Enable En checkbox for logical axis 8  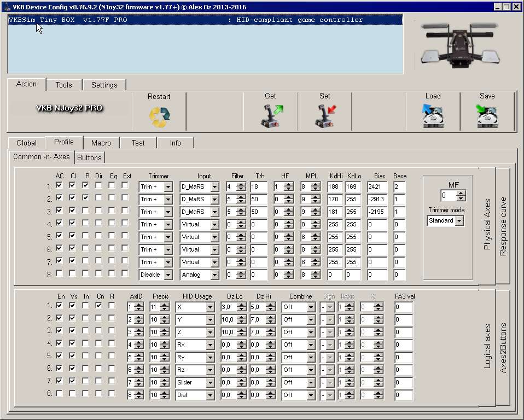[59, 394]
